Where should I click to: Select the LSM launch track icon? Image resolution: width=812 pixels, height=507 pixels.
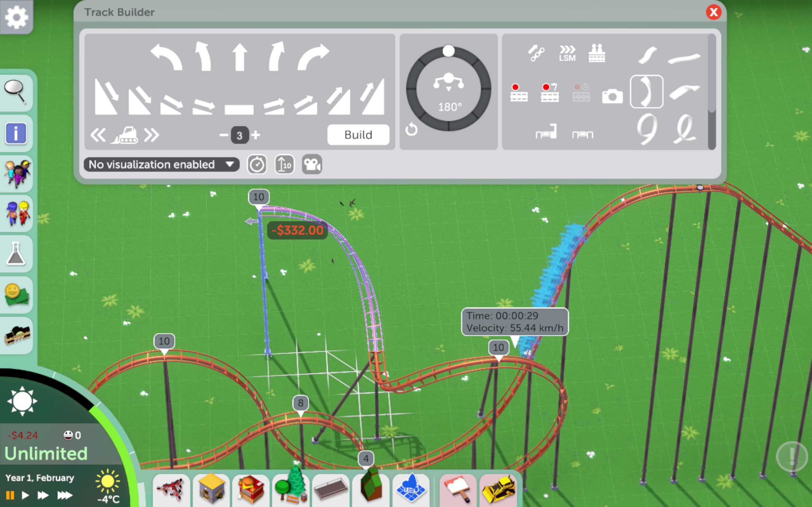(x=567, y=53)
